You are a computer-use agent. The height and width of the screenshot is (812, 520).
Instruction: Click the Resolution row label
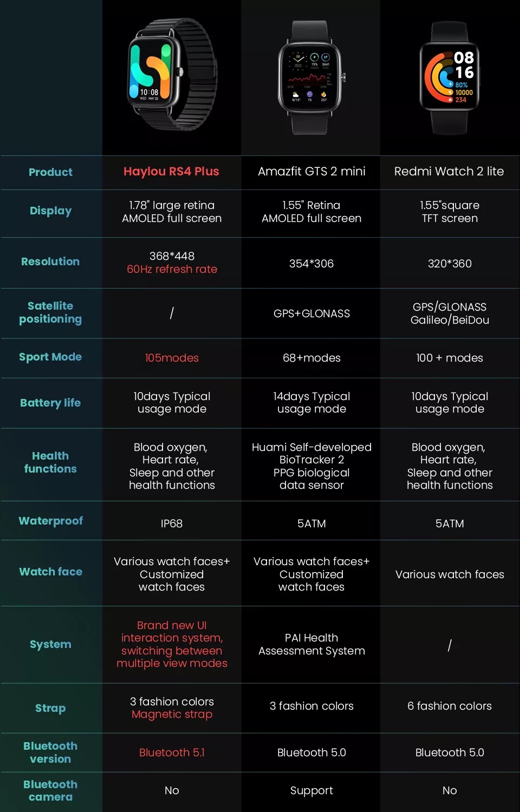tap(50, 261)
